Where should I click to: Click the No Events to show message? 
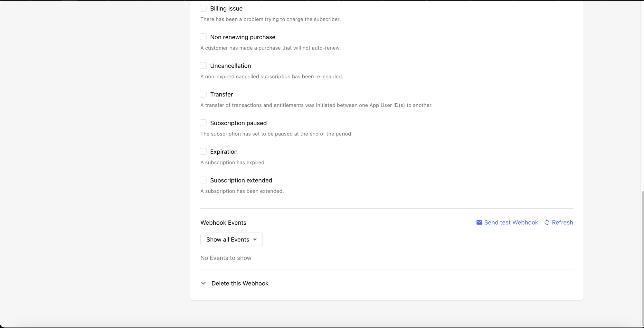point(226,258)
